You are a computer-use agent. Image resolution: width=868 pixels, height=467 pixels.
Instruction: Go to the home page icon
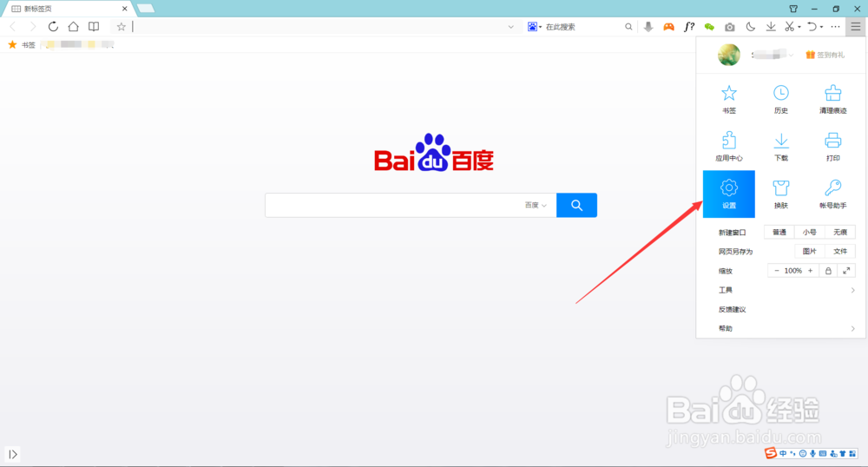click(73, 27)
